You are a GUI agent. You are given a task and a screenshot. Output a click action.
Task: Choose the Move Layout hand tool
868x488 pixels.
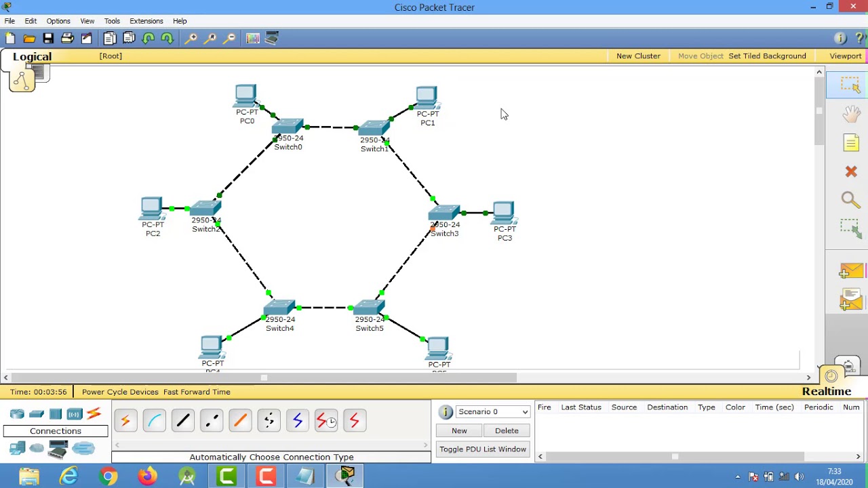click(x=851, y=113)
